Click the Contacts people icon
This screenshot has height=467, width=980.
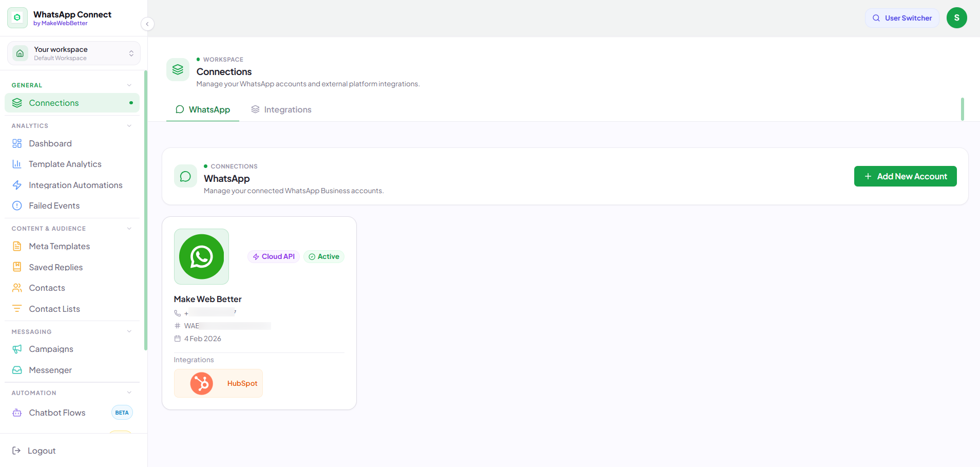coord(17,288)
